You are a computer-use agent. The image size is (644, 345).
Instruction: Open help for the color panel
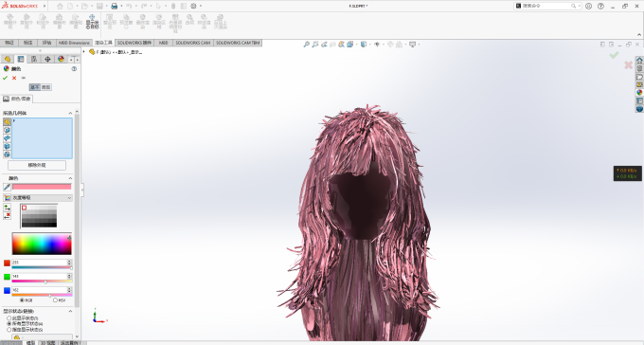pyautogui.click(x=74, y=68)
